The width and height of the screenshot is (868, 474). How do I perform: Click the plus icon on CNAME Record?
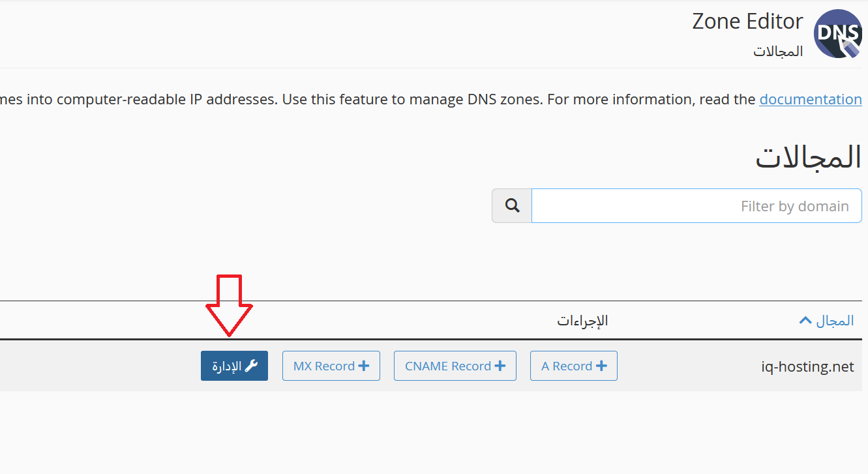[500, 366]
